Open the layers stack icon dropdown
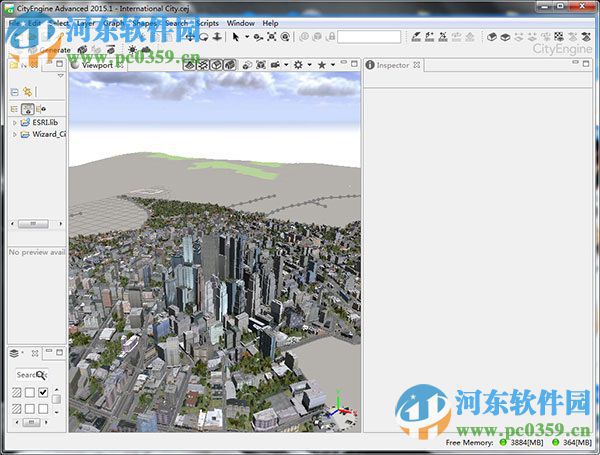 click(16, 353)
